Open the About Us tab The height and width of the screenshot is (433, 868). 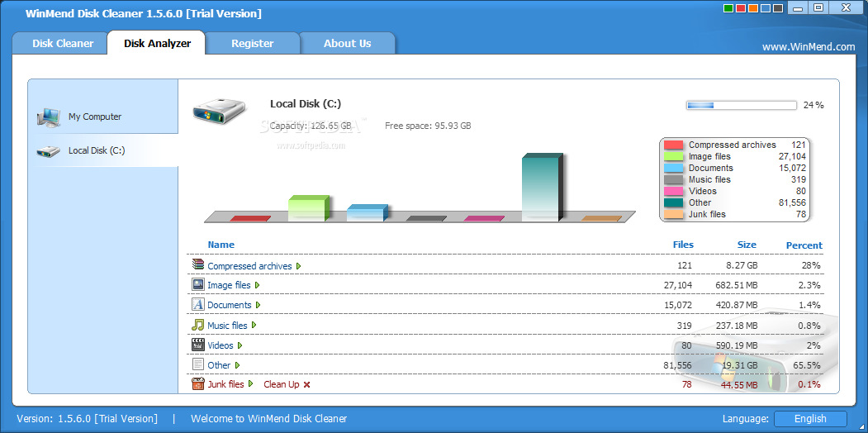[x=347, y=43]
